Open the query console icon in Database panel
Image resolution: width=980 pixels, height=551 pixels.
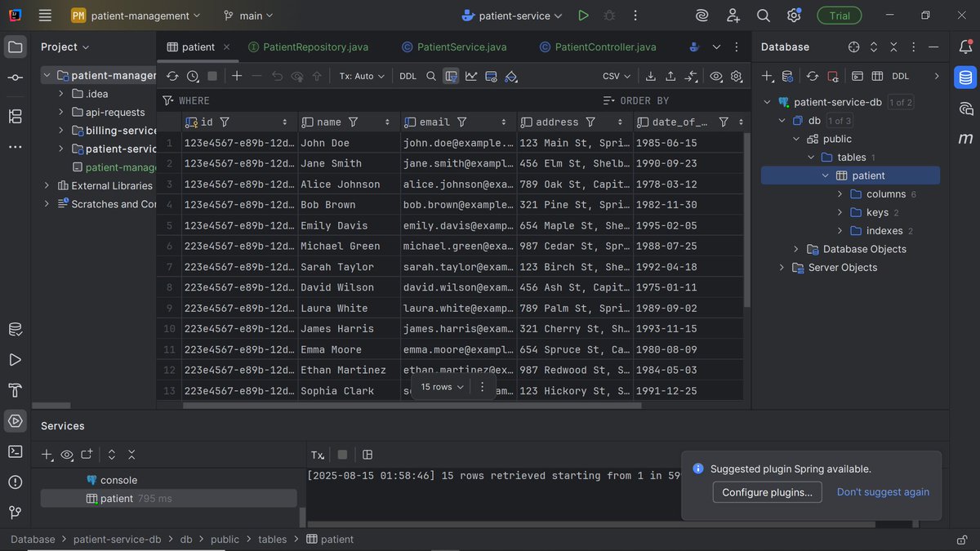pyautogui.click(x=857, y=76)
